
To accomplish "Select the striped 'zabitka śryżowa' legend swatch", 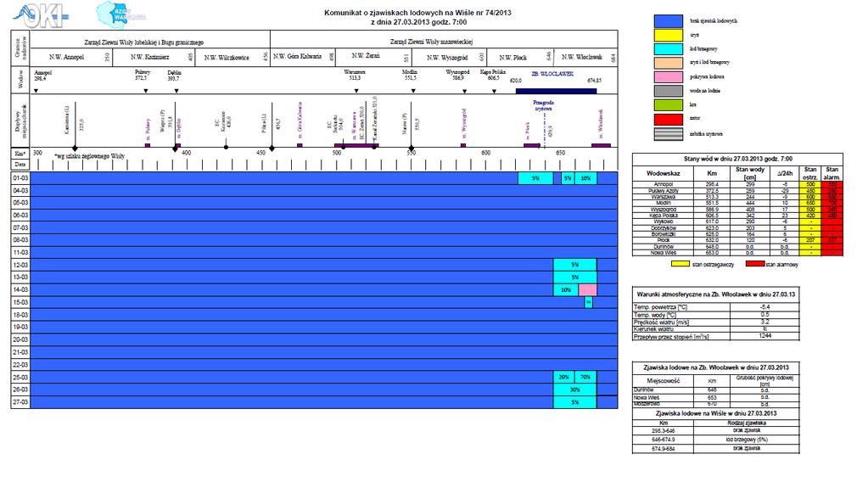I will click(x=668, y=134).
